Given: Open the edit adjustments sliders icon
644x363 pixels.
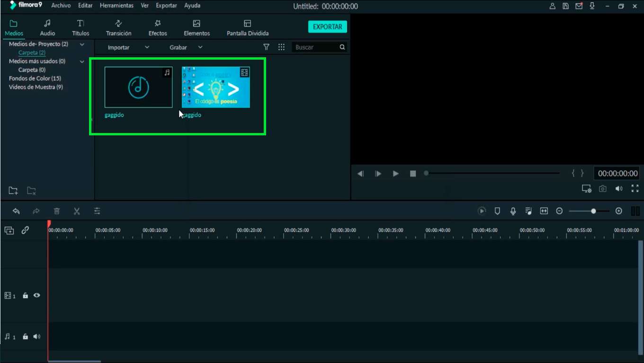Looking at the screenshot, I should click(x=97, y=211).
